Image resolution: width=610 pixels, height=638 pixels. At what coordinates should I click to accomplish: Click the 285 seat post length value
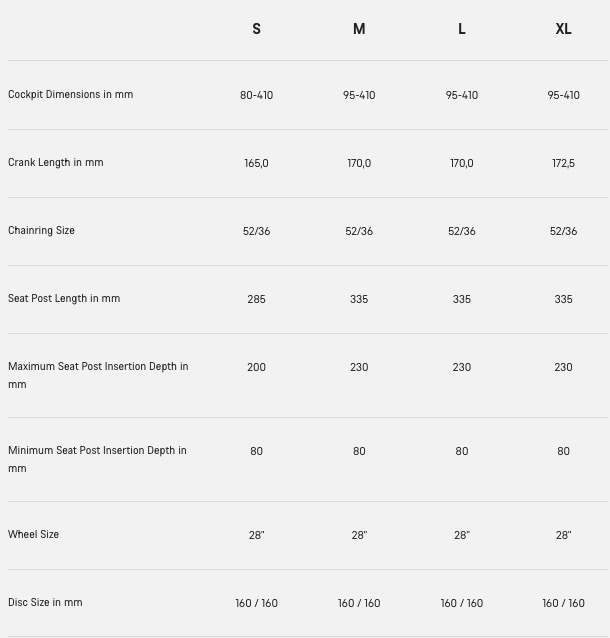click(x=256, y=299)
